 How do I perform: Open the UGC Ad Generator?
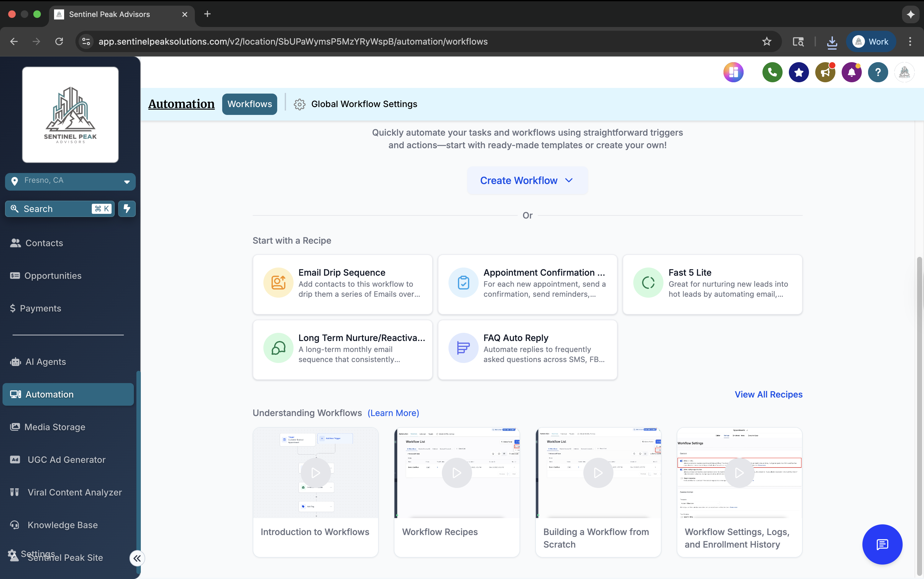(66, 459)
